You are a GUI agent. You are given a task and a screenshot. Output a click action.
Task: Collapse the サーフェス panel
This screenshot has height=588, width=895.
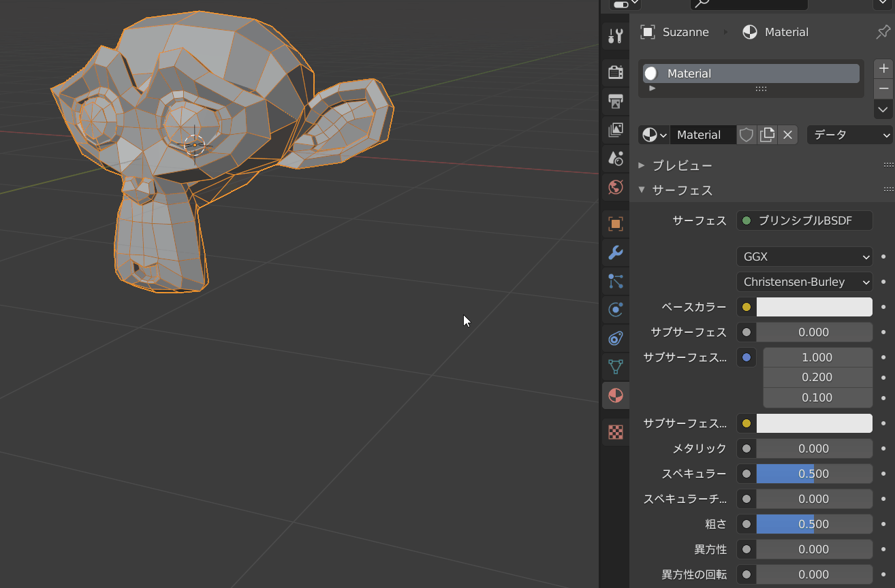(642, 190)
